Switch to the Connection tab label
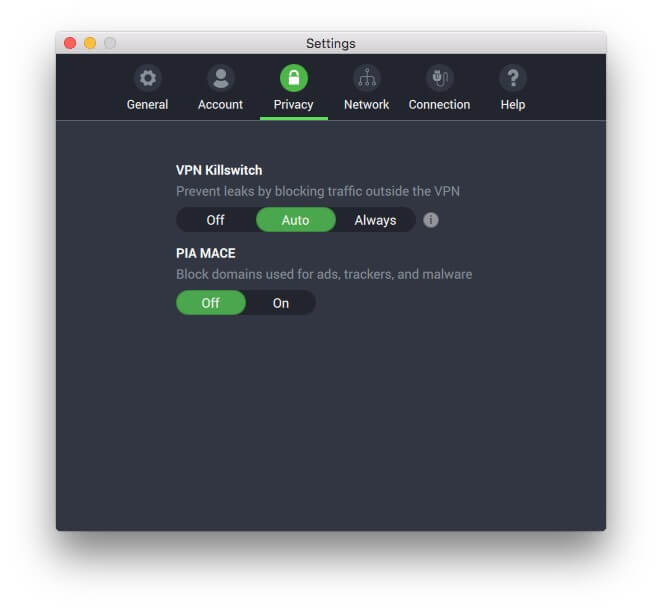This screenshot has width=662, height=611. tap(440, 105)
